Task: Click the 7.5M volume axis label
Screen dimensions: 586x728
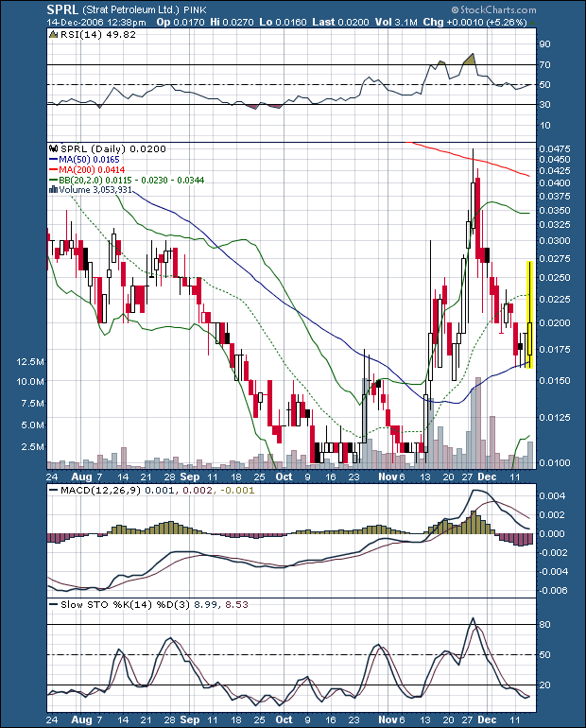Action: coord(32,404)
